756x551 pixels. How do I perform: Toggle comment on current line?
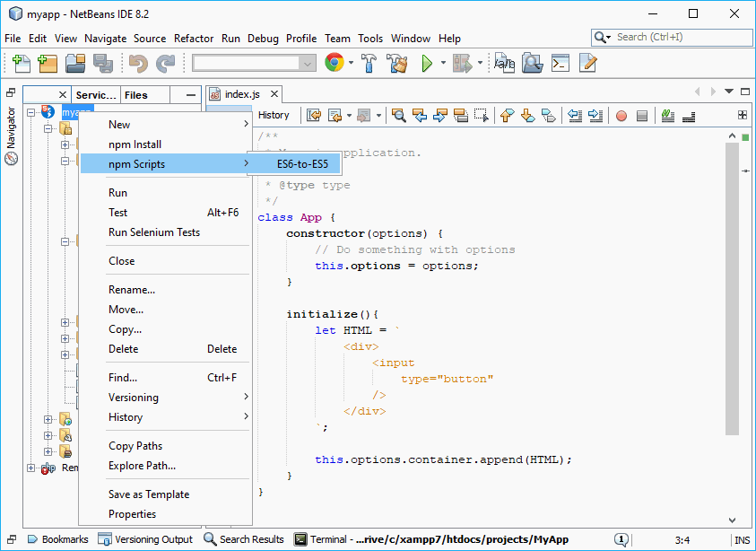coord(667,115)
